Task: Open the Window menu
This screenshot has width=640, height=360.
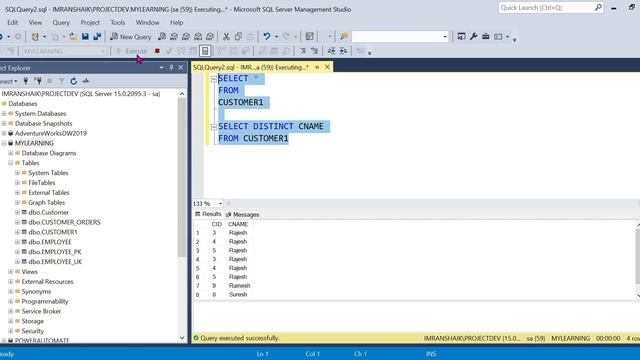Action: [147, 22]
